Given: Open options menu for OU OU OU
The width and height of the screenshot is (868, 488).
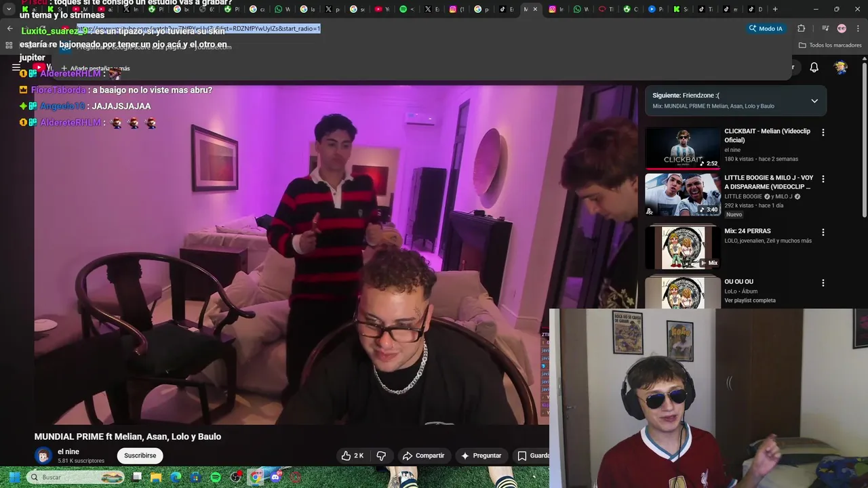Looking at the screenshot, I should tap(823, 283).
